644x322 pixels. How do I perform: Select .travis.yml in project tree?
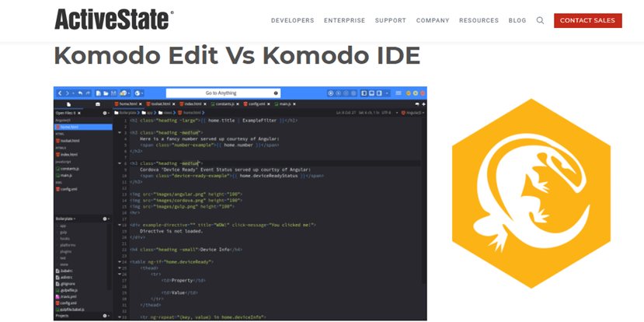coord(67,296)
